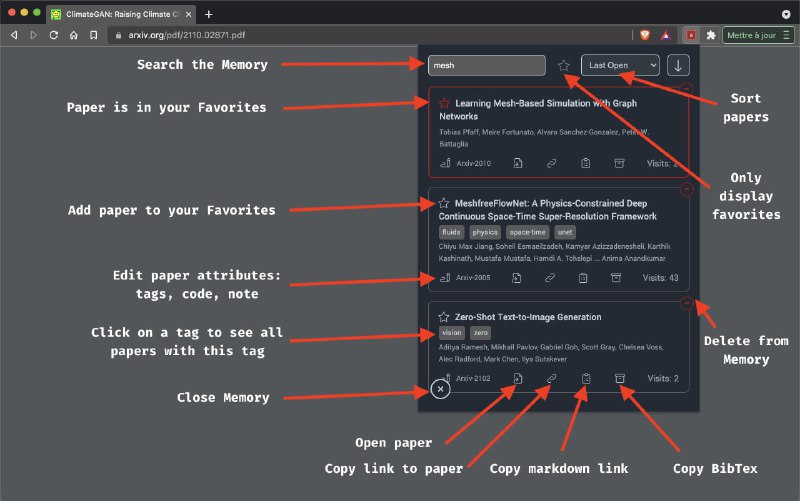
Task: Click the 'fluids' tag on MeshfreeFlowNet
Action: 451,232
